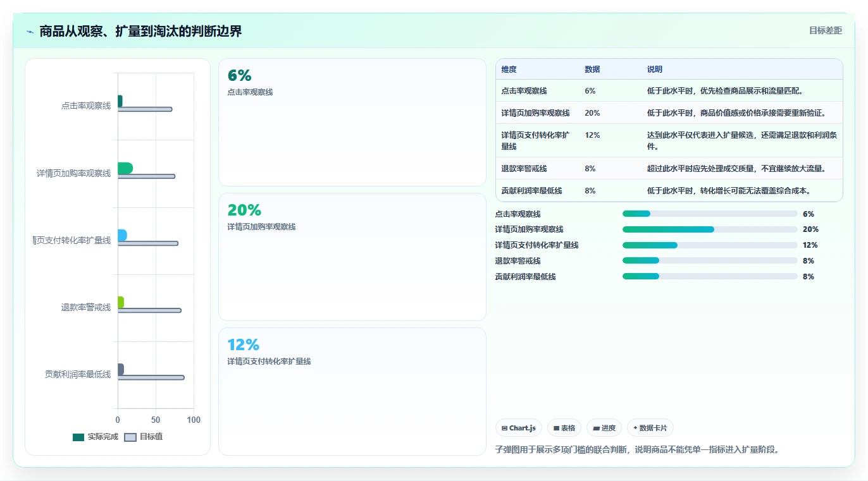Click the 12% progress value label
Screen dimensions: 868x481
click(x=810, y=245)
